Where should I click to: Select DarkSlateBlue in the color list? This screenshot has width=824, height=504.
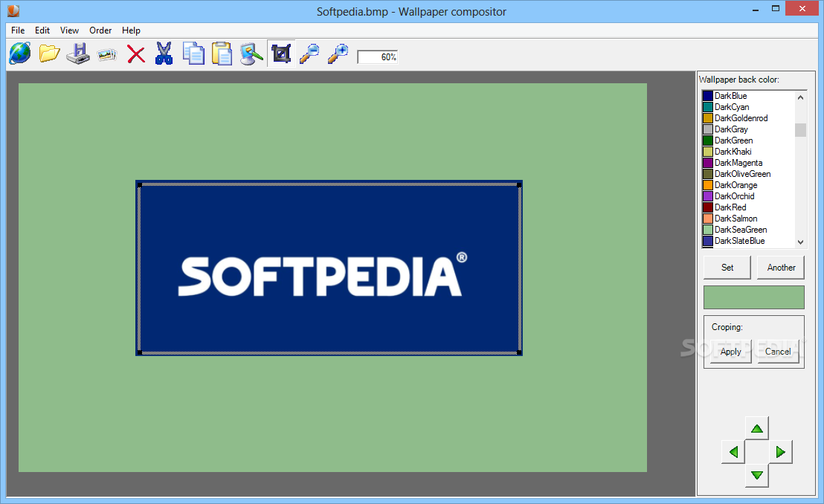pos(748,241)
